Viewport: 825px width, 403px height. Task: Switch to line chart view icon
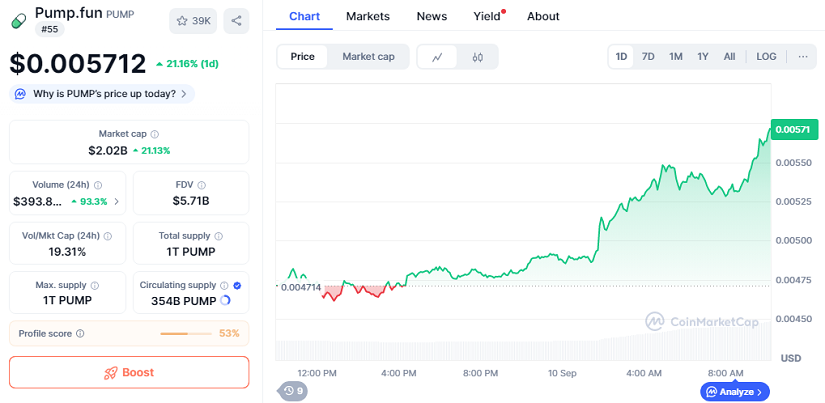[437, 57]
